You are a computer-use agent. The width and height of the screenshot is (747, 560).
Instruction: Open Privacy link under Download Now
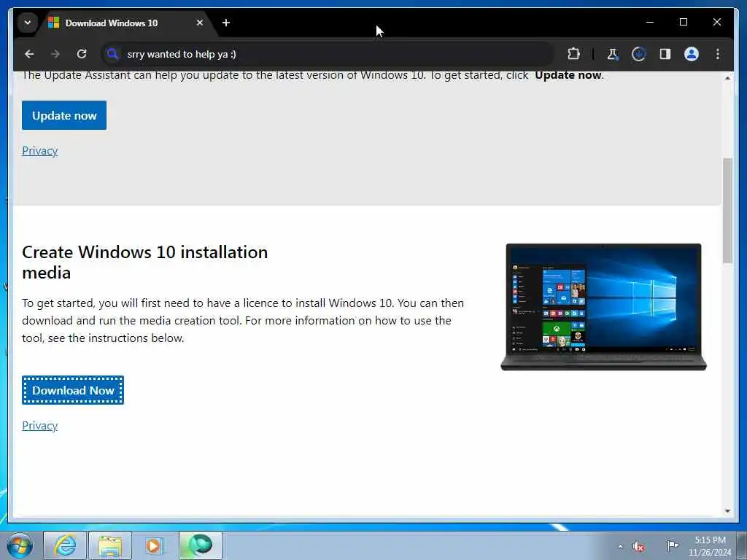(40, 426)
